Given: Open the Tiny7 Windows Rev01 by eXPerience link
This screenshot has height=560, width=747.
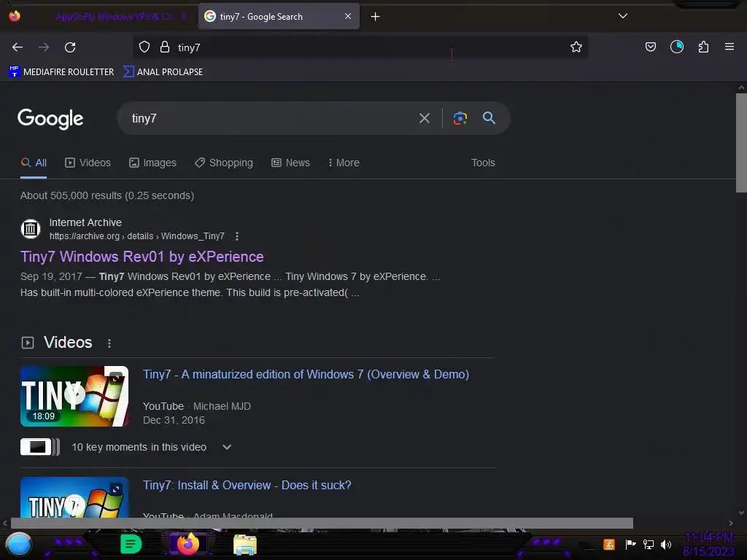Looking at the screenshot, I should (x=142, y=257).
